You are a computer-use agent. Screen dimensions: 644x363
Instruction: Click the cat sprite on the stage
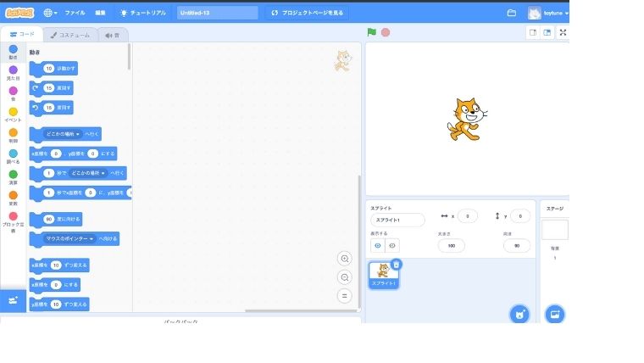(x=467, y=120)
